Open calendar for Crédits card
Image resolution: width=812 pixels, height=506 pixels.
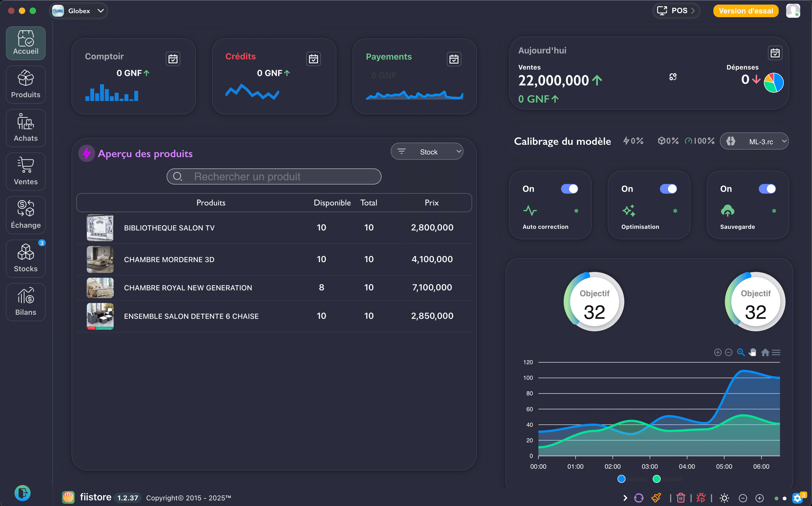pos(313,59)
